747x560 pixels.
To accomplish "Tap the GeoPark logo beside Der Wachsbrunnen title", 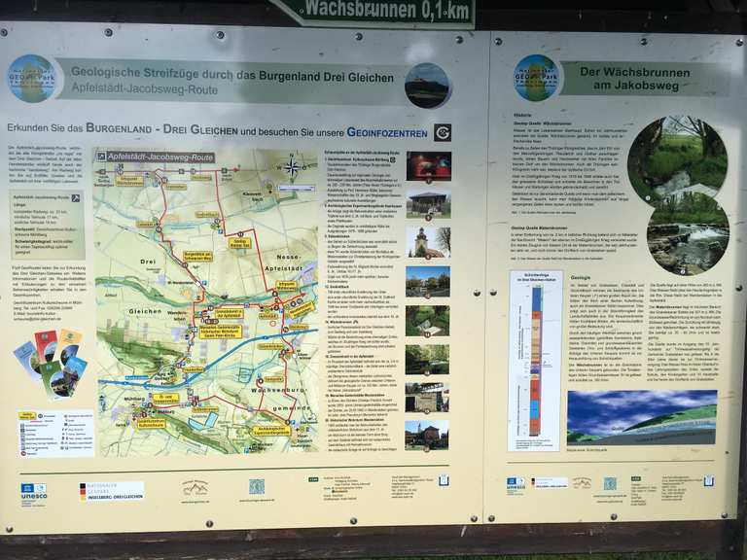I will click(537, 78).
